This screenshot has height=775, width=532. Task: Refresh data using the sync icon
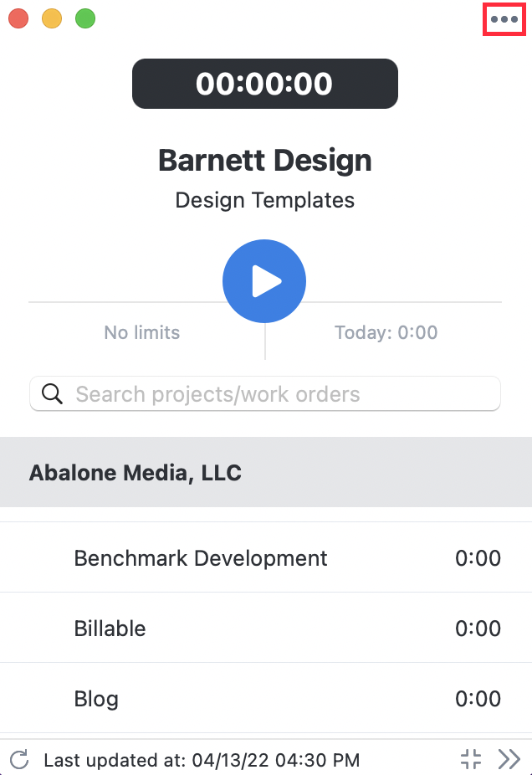pos(19,760)
